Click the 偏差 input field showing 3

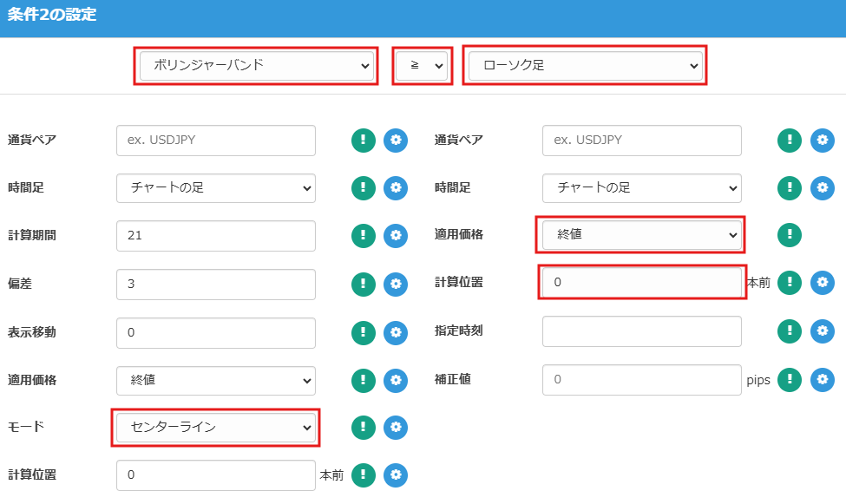tap(216, 284)
